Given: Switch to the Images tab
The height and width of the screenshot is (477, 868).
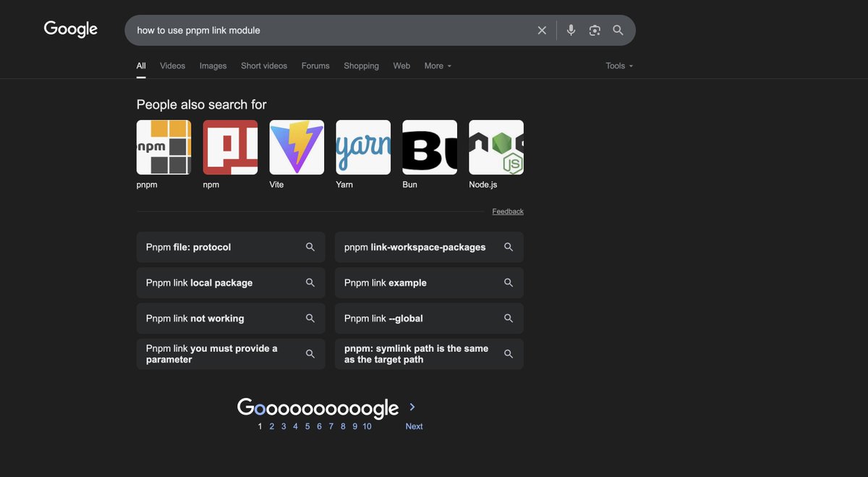Looking at the screenshot, I should (x=213, y=66).
